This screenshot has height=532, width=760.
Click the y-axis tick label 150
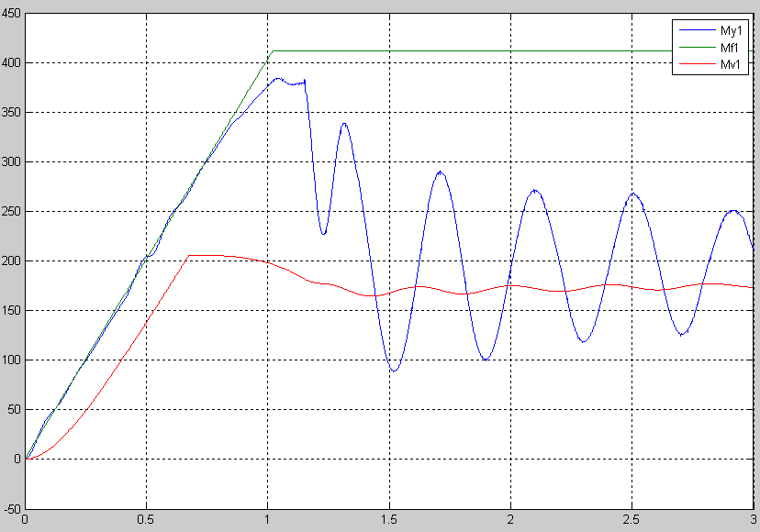[11, 311]
